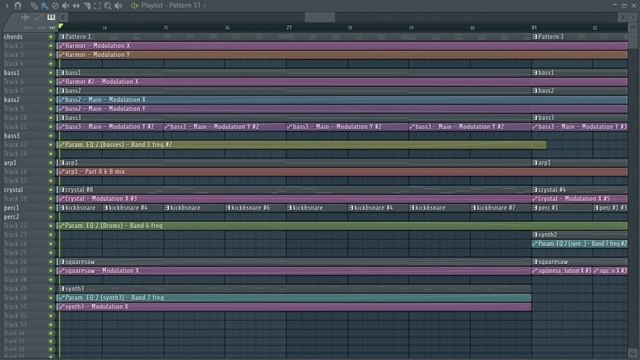The width and height of the screenshot is (640, 360).
Task: Select the Mute tool speaker icon
Action: (65, 6)
